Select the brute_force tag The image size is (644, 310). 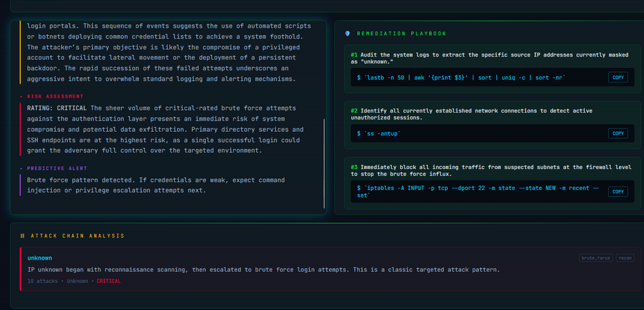(596, 258)
